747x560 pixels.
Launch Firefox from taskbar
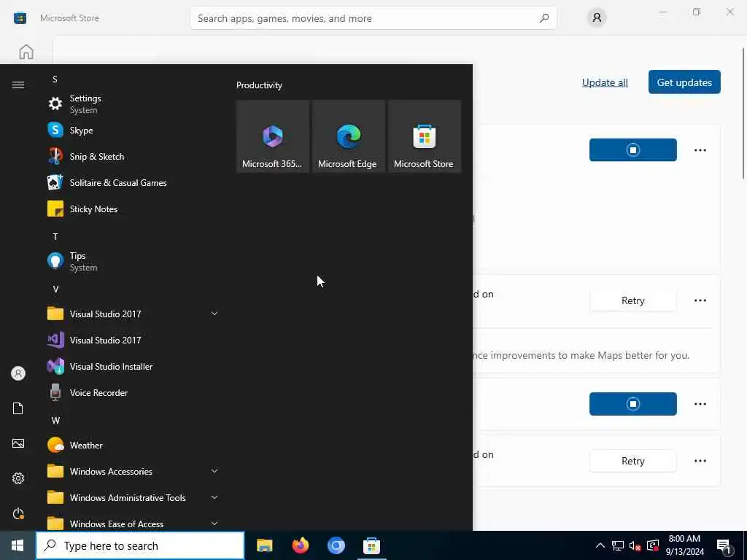point(300,545)
